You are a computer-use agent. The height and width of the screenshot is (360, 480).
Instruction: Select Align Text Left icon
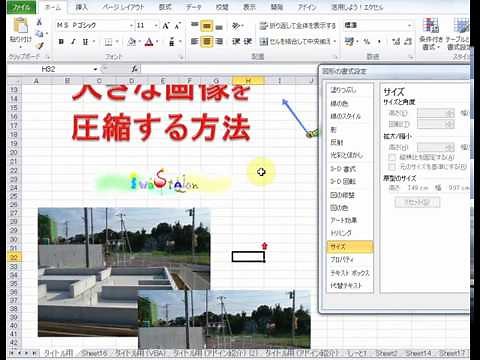click(195, 42)
